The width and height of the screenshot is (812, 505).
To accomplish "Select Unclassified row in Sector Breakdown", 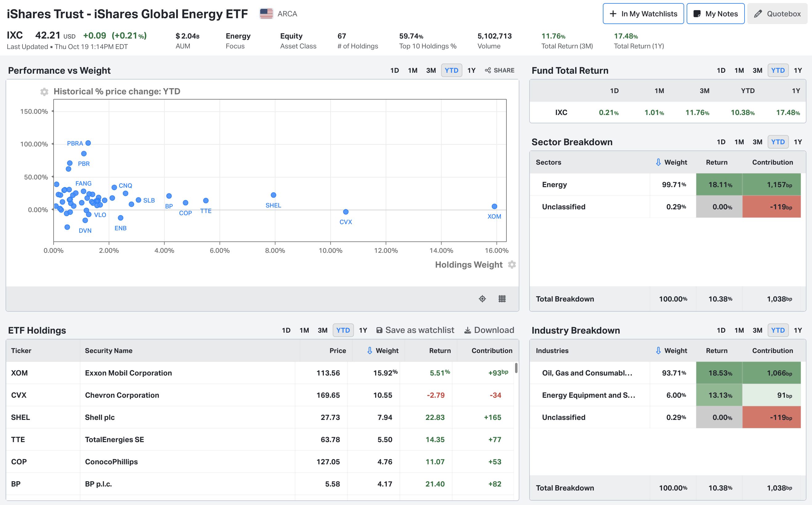I will tap(665, 207).
